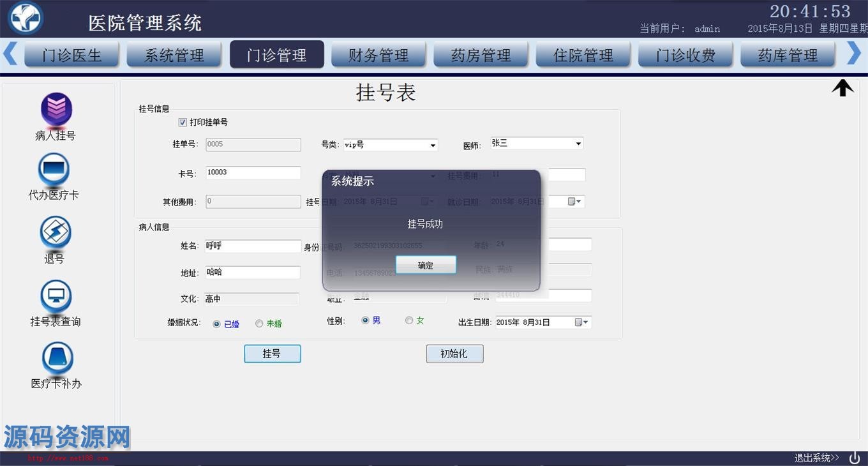Expand the 医师 dropdown showing 张三

pyautogui.click(x=578, y=144)
